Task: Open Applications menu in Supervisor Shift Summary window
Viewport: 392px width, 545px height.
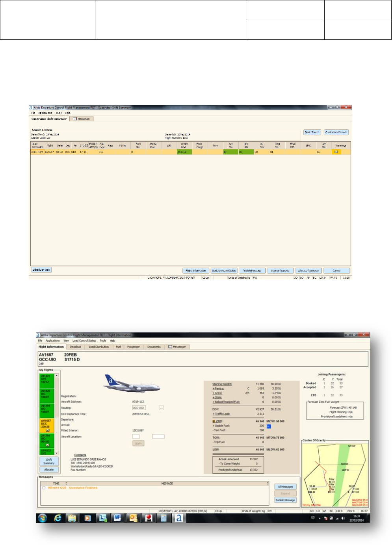Action: click(45, 113)
